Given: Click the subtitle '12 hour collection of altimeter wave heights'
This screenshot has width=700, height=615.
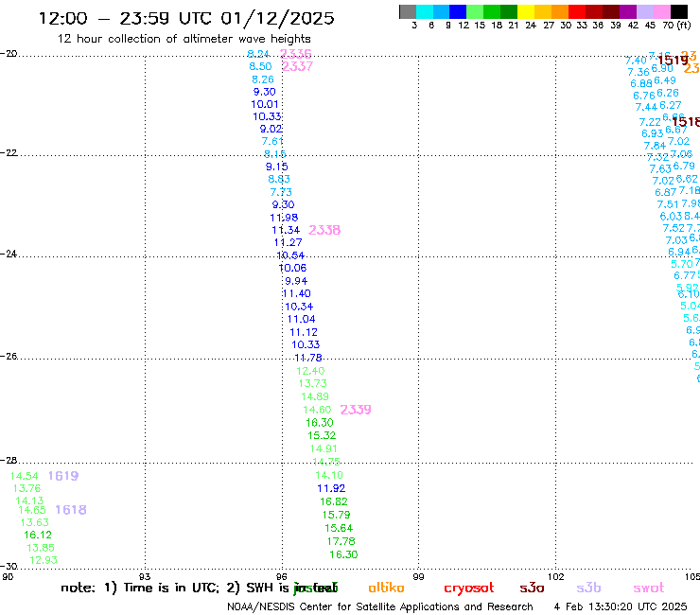Looking at the screenshot, I should click(x=184, y=39).
